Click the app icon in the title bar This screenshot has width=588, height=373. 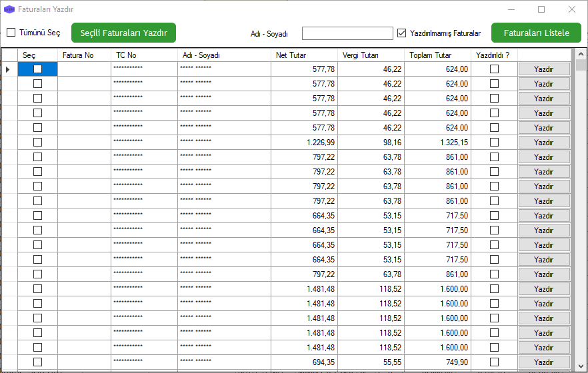(x=9, y=9)
